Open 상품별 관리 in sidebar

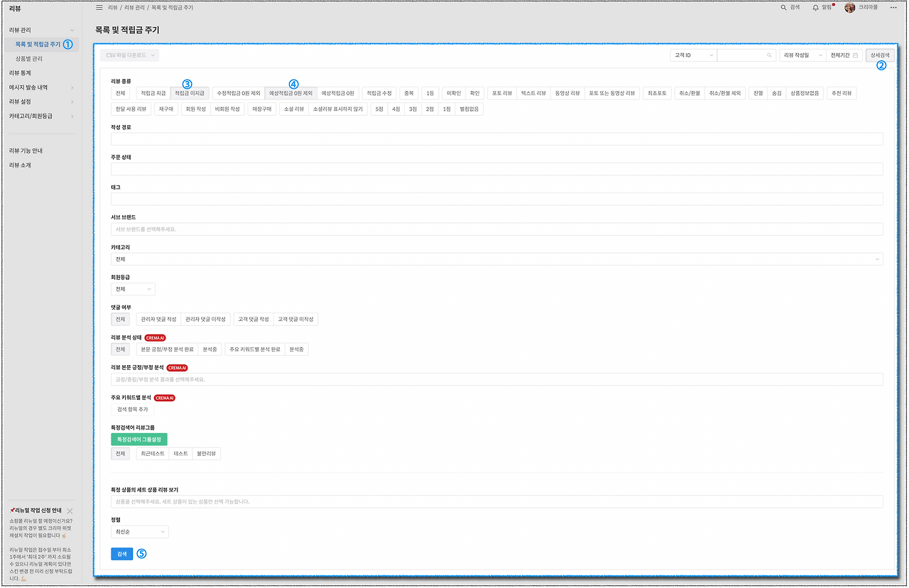[29, 59]
